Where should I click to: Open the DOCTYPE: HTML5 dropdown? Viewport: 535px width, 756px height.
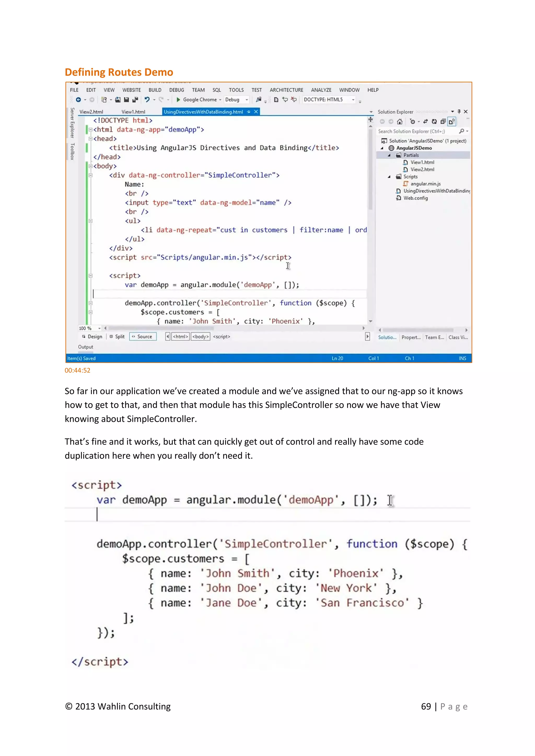(x=353, y=99)
